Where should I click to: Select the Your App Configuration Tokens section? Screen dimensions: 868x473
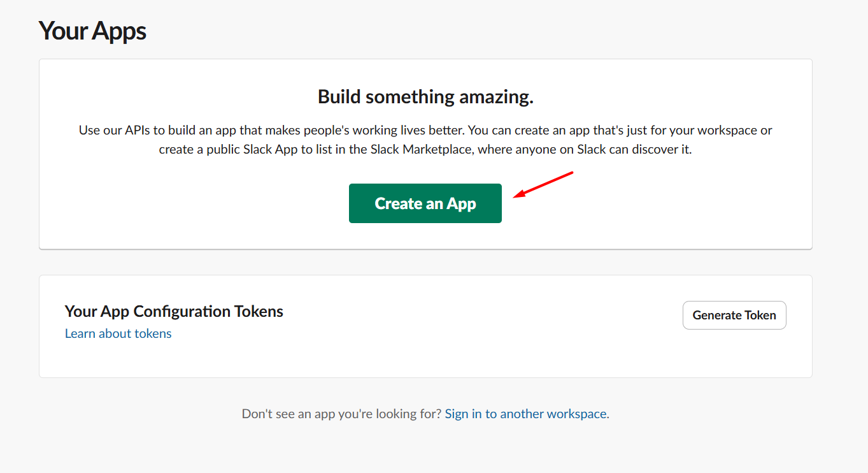173,311
